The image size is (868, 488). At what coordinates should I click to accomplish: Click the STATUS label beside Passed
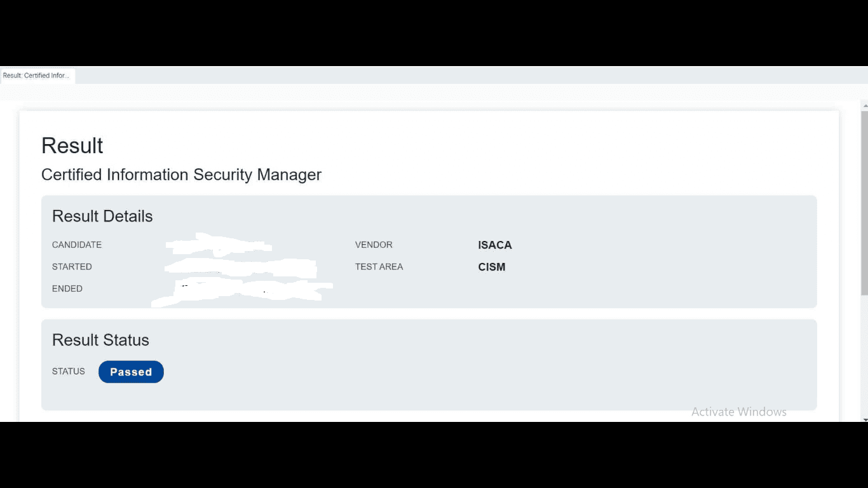pyautogui.click(x=69, y=372)
